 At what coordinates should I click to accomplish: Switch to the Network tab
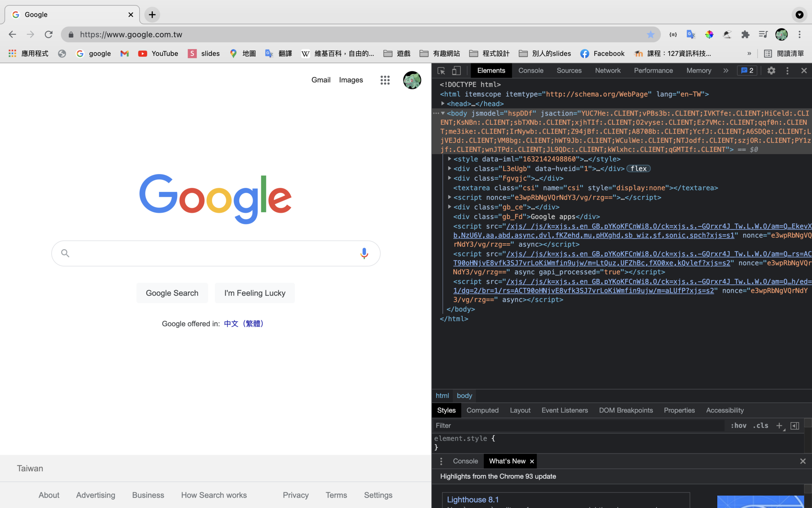(x=607, y=71)
